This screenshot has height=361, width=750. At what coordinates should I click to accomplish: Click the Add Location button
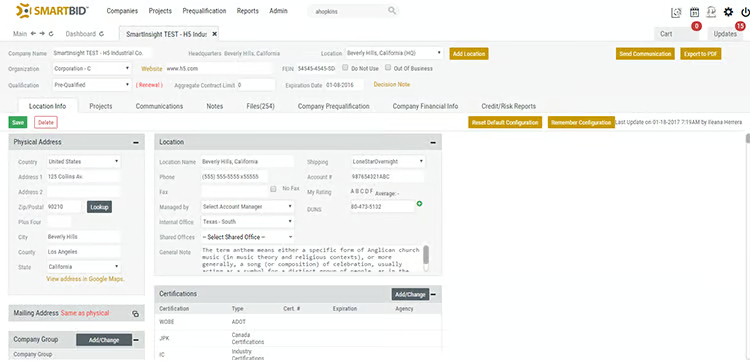(469, 54)
